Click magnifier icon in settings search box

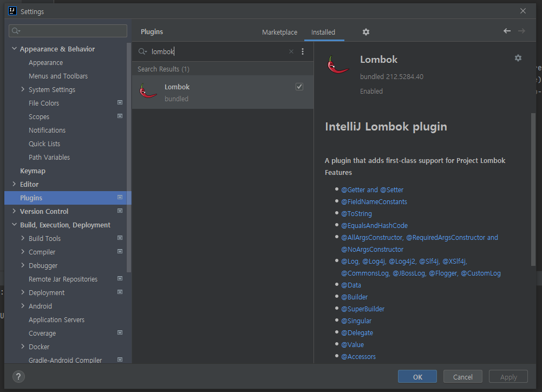click(x=16, y=31)
